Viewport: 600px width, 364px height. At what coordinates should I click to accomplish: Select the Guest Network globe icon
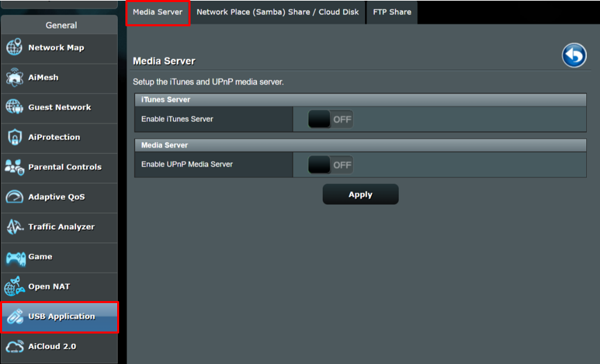[15, 107]
